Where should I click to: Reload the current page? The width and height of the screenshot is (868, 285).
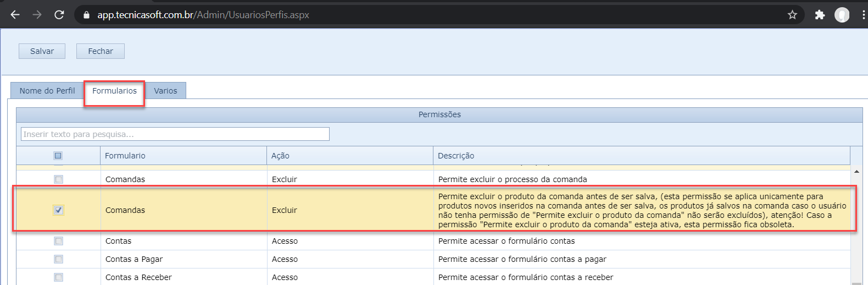(59, 15)
